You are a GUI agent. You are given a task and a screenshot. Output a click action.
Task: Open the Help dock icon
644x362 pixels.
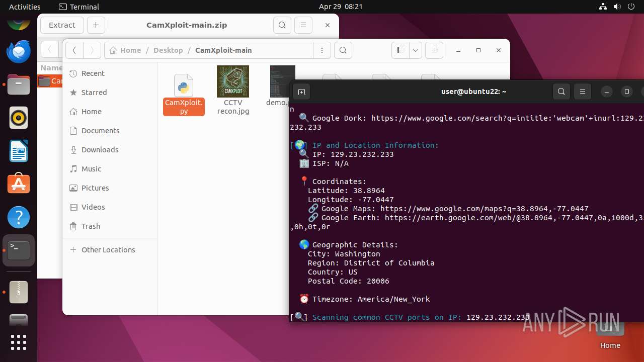click(19, 217)
